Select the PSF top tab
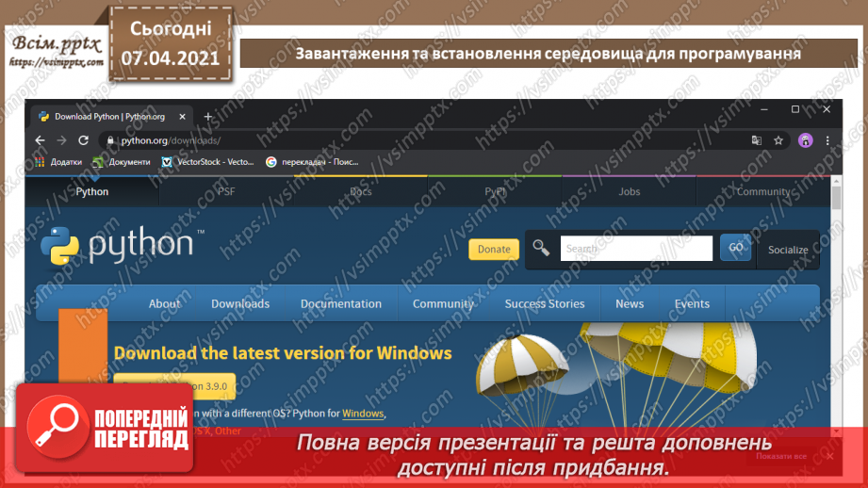Screen dimensions: 868x488 pos(226,191)
